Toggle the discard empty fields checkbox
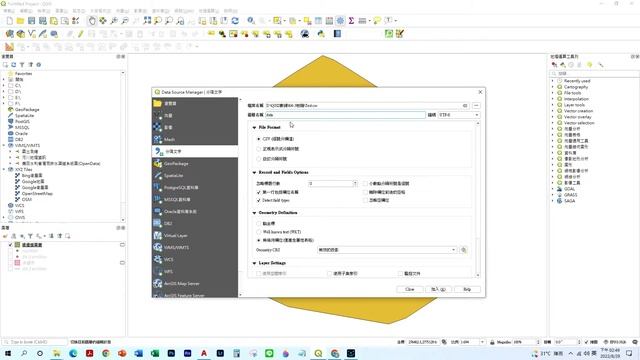Viewport: 640px width, 360px height. 365,200
